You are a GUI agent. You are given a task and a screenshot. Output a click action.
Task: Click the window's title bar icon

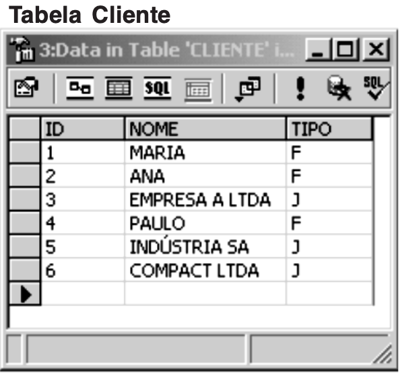[x=21, y=49]
